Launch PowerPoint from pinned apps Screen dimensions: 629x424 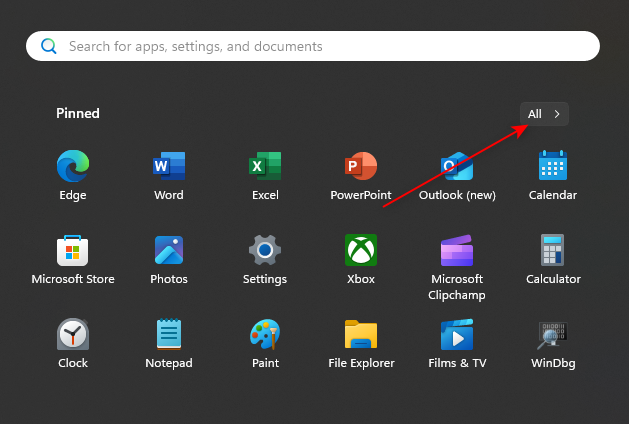coord(361,166)
